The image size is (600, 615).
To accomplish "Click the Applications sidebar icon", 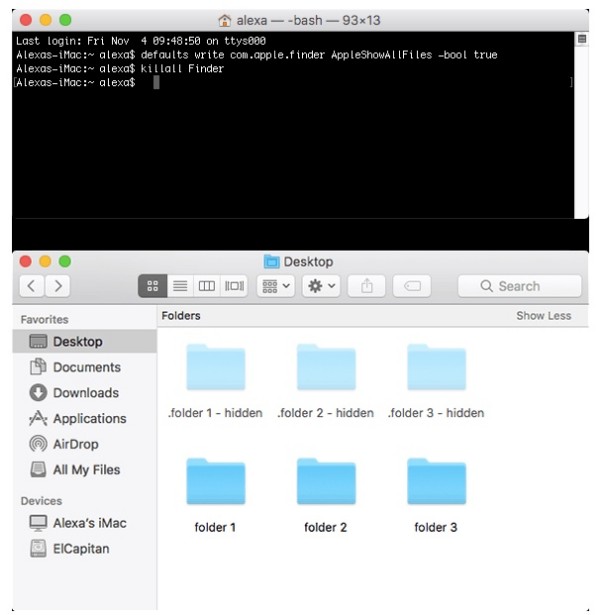I will [x=38, y=418].
